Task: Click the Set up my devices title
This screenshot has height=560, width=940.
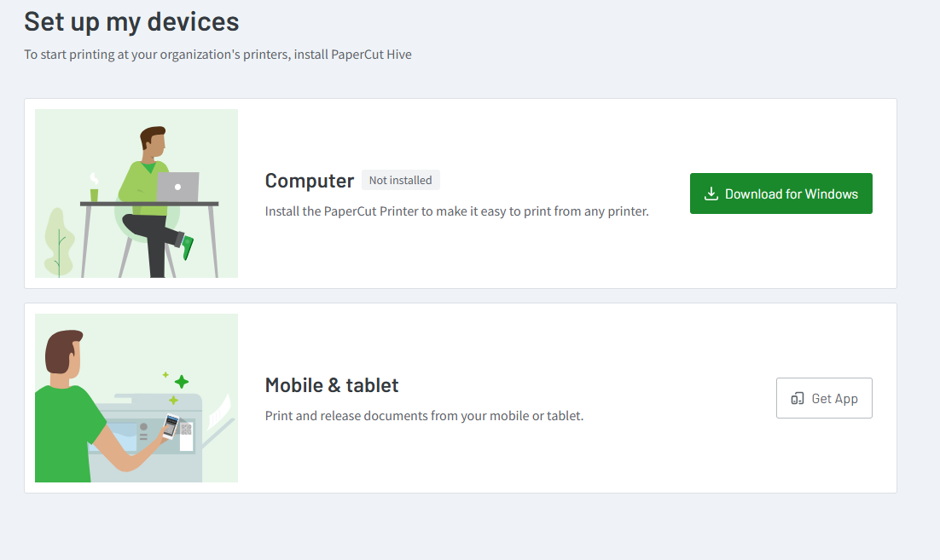Action: pyautogui.click(x=131, y=22)
